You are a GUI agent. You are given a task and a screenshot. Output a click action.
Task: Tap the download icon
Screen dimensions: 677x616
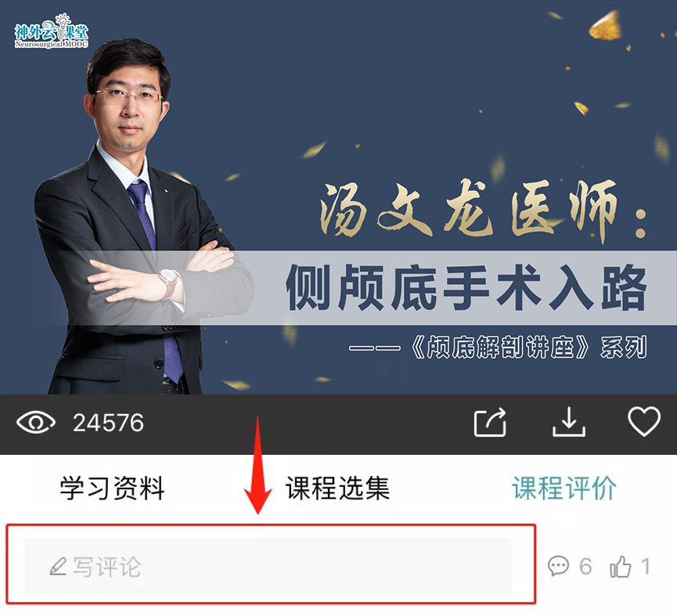click(x=569, y=422)
